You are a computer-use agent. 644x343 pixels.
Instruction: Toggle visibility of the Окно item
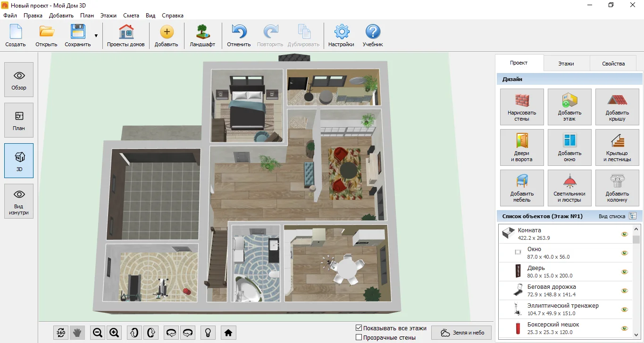tap(625, 253)
